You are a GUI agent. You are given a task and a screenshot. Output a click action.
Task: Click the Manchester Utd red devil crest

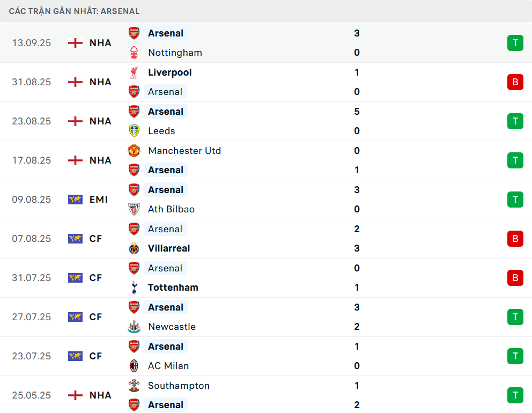coord(134,151)
